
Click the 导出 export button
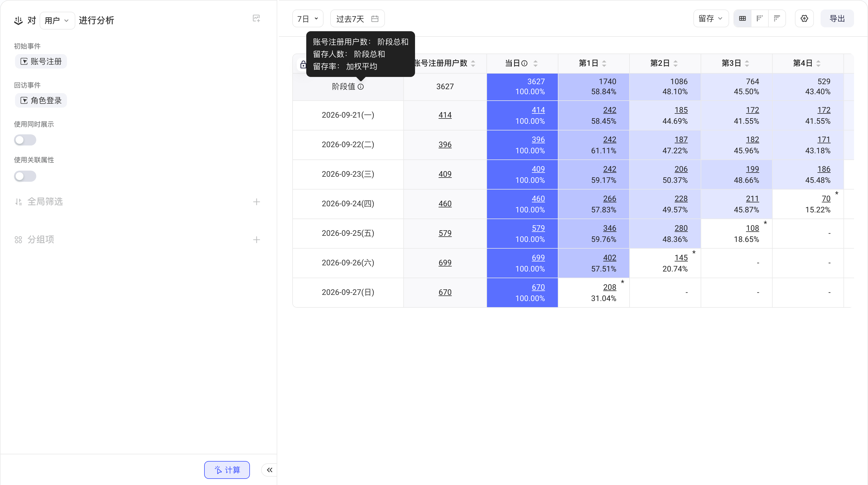[837, 18]
